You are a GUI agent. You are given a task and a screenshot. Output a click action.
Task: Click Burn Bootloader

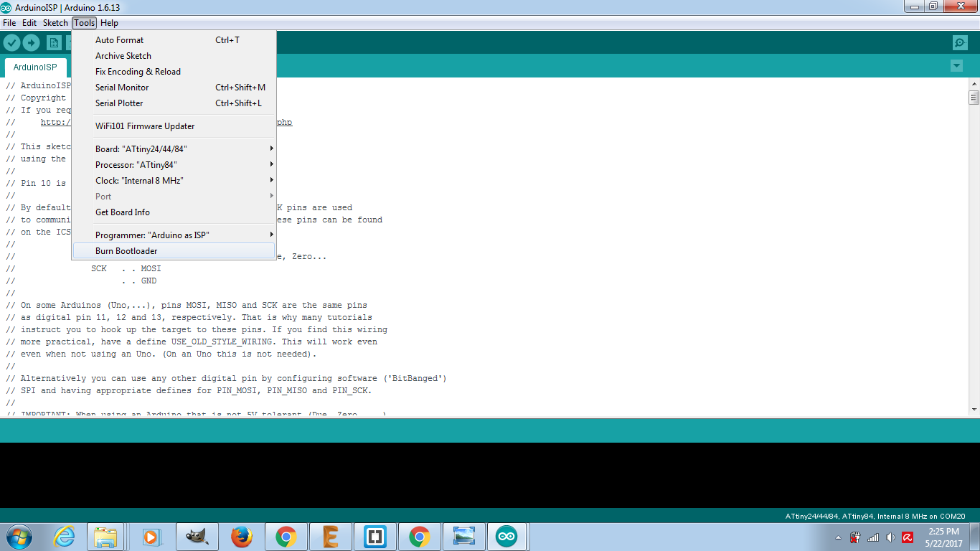[x=174, y=251]
